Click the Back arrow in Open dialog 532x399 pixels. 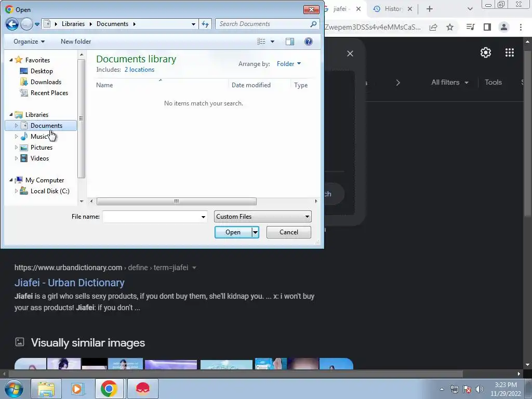click(x=12, y=24)
